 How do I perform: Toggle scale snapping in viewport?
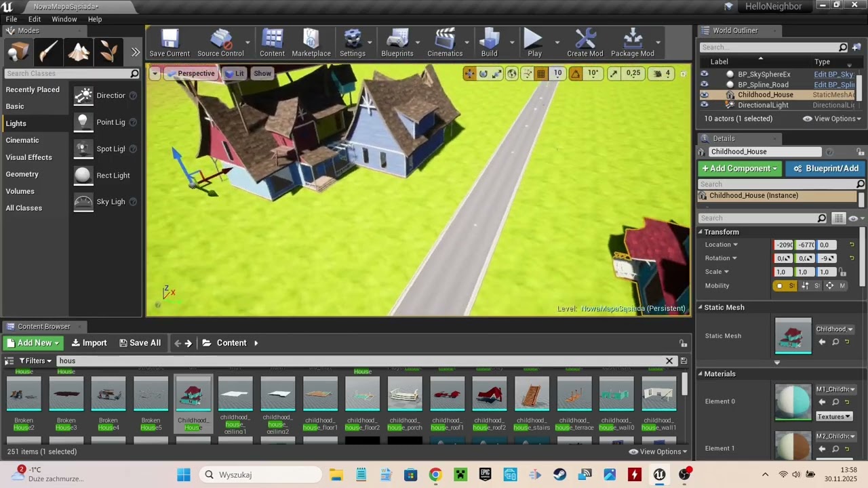[614, 73]
